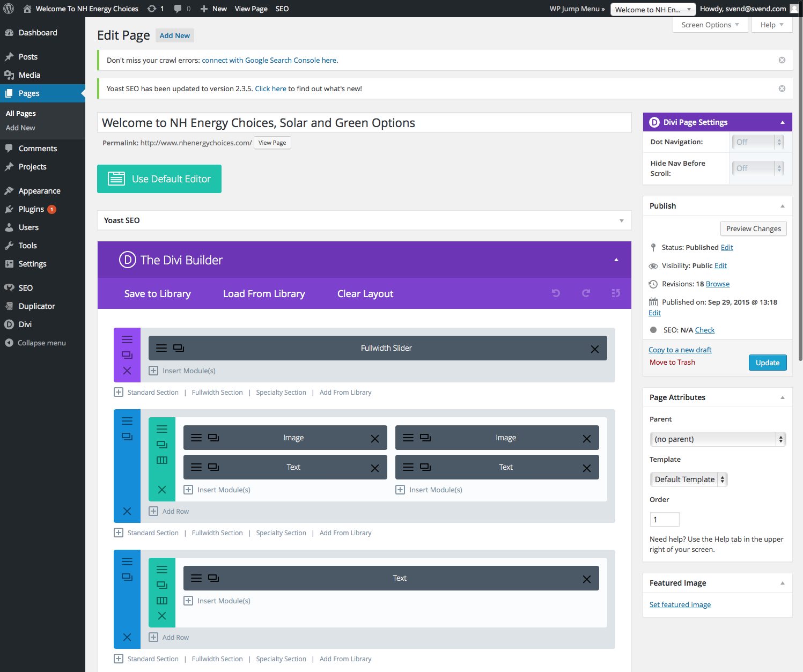The width and height of the screenshot is (803, 672).
Task: Open settings of the purple fullwidth section
Action: click(x=127, y=339)
